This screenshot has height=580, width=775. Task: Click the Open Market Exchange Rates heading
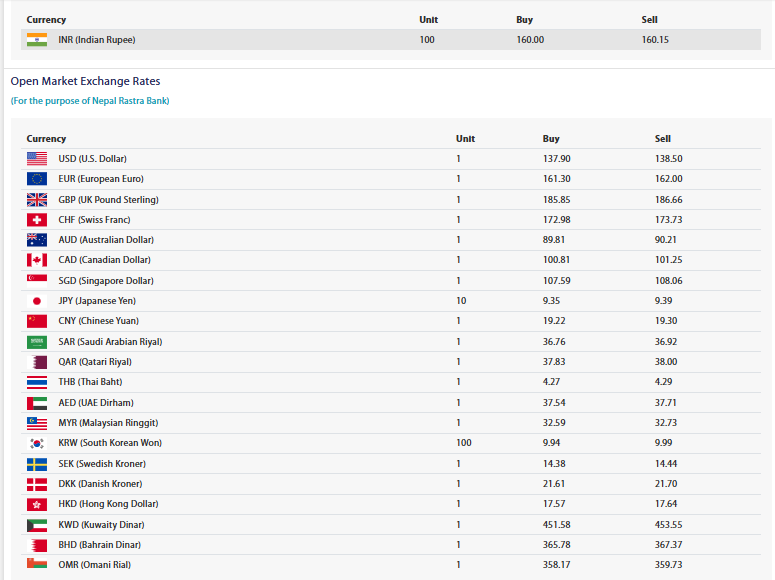tap(86, 81)
